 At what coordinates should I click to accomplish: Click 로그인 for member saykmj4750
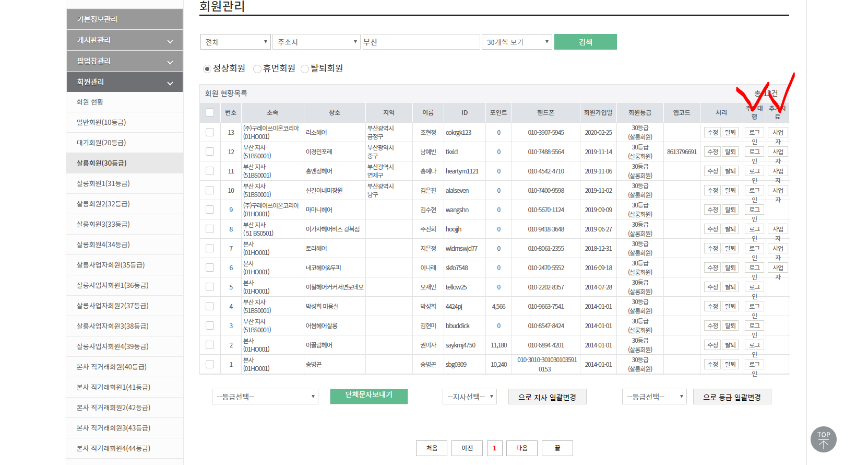(x=754, y=345)
